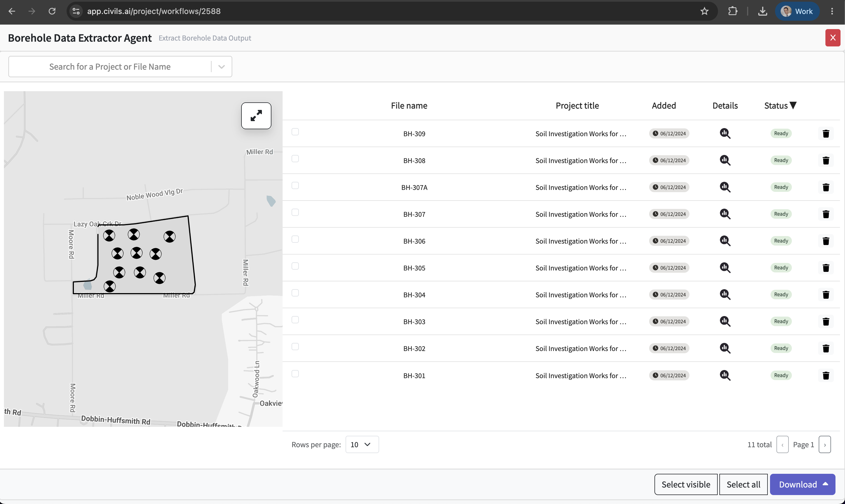Go to next page
The image size is (845, 504).
click(825, 445)
